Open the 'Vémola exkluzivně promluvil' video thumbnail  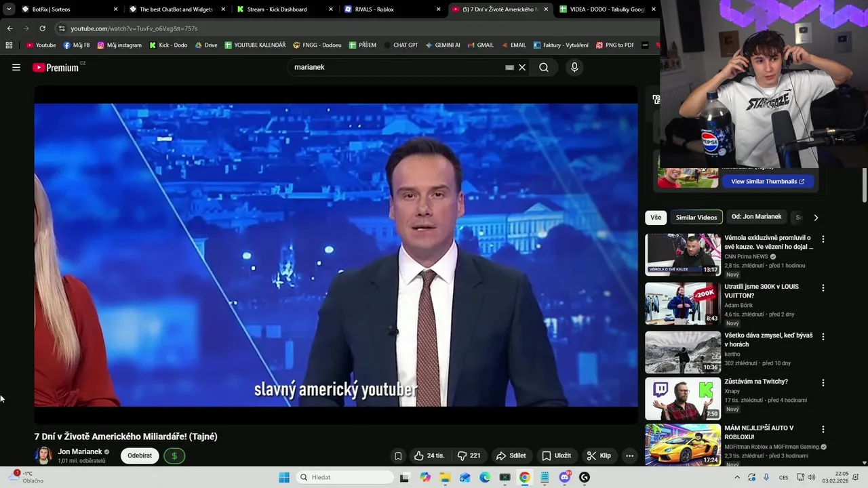pyautogui.click(x=683, y=255)
